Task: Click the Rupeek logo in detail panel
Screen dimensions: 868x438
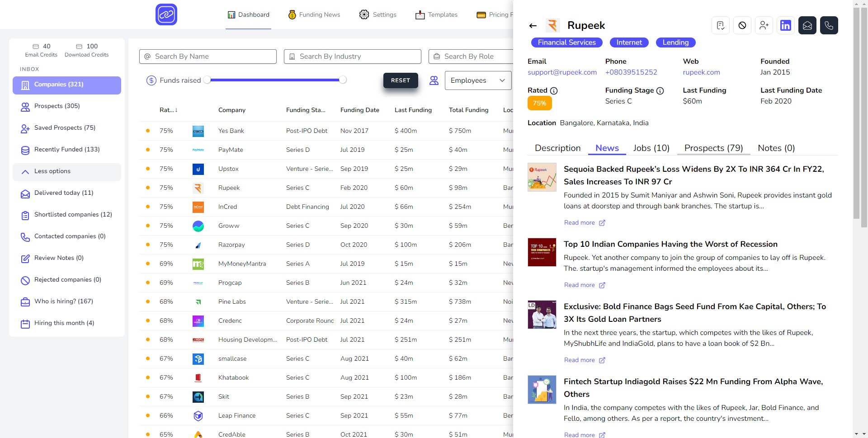Action: pos(552,25)
